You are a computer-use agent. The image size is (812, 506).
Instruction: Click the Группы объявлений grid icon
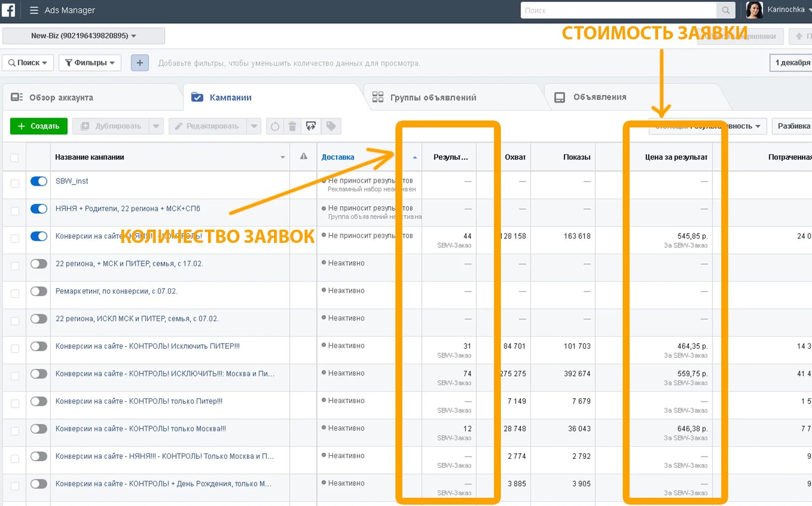coord(378,97)
